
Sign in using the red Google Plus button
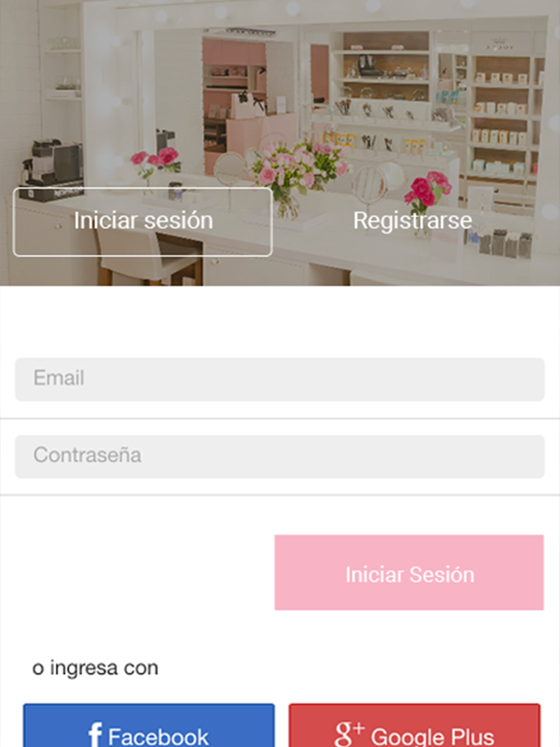(414, 726)
